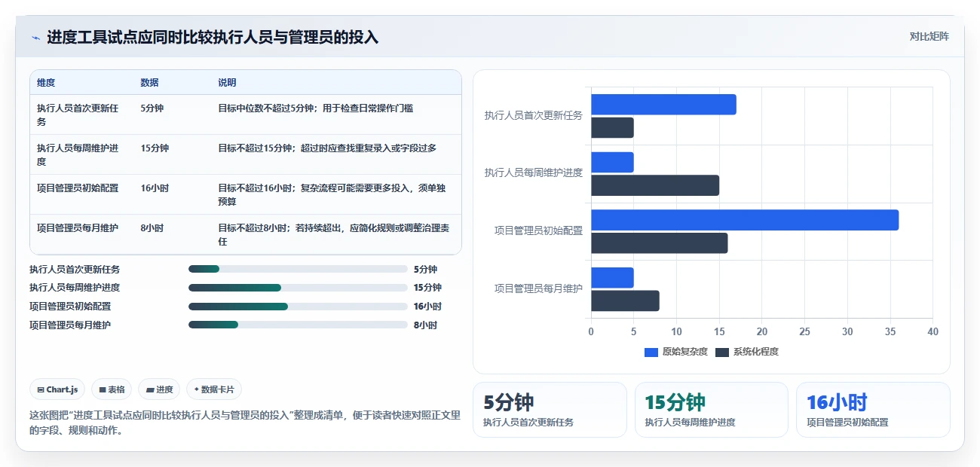Open the 5分钟 data card

pyautogui.click(x=550, y=410)
